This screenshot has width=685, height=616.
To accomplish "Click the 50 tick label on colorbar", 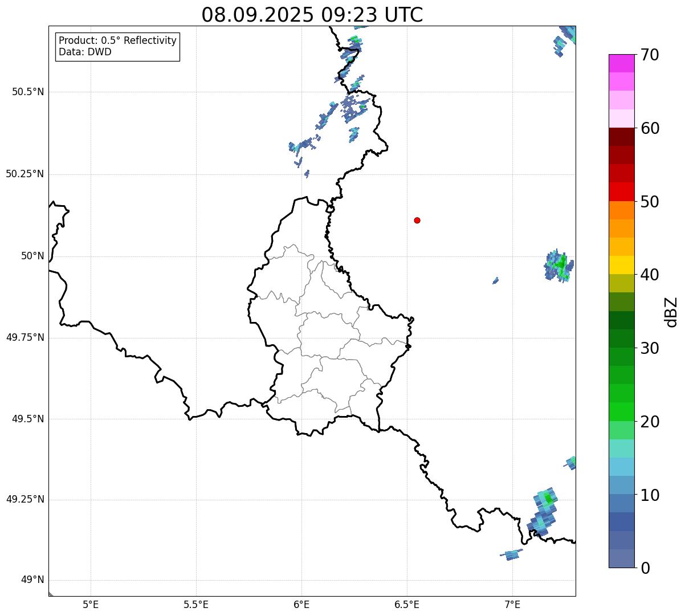I will coord(650,202).
